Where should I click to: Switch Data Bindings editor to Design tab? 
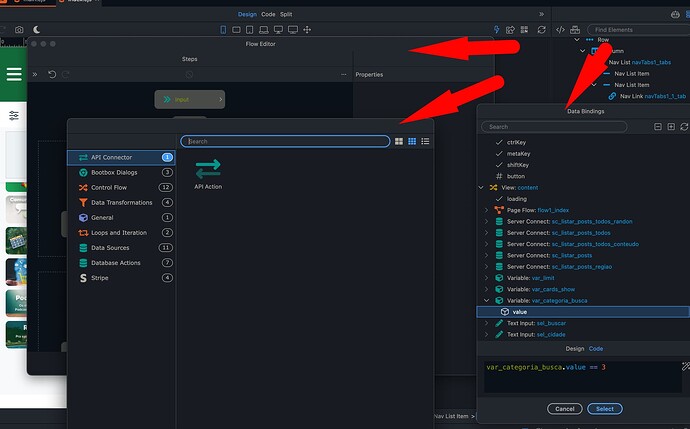(x=575, y=348)
